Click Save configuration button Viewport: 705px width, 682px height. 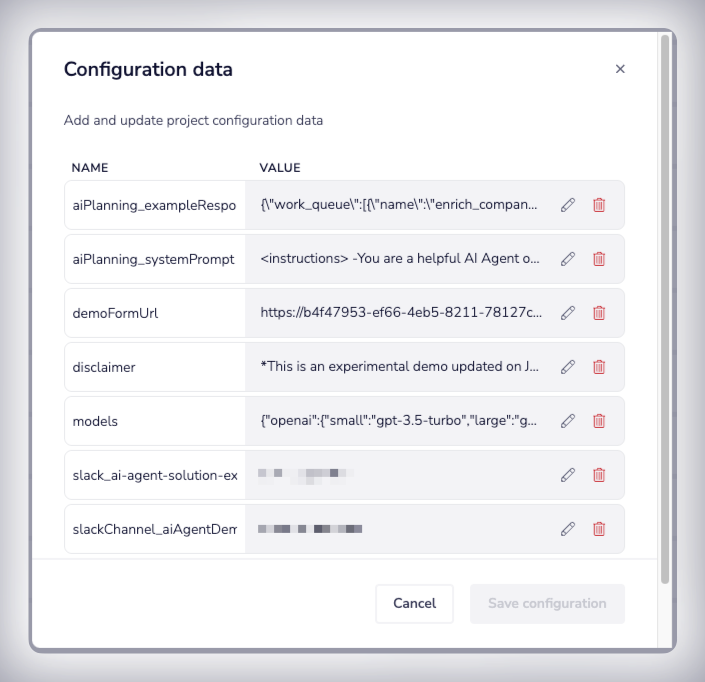(547, 604)
